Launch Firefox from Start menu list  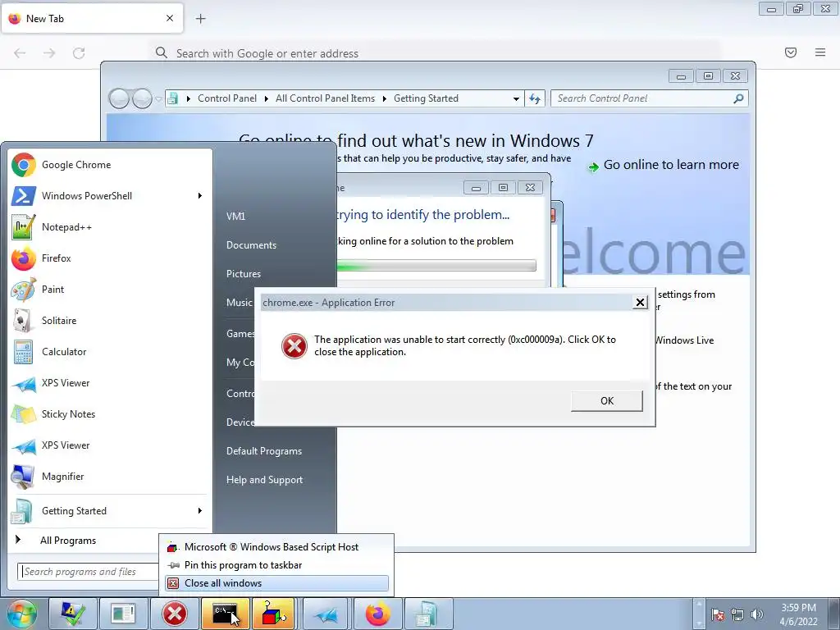coord(110,258)
